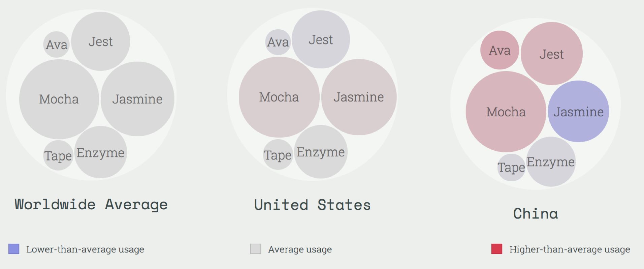
Task: Click the Enzyme bubble in United States
Action: pyautogui.click(x=321, y=152)
